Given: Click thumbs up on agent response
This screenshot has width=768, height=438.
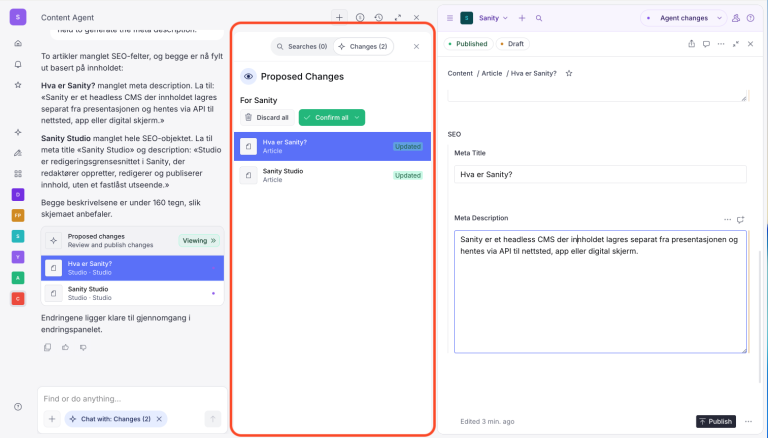Looking at the screenshot, I should coord(65,347).
